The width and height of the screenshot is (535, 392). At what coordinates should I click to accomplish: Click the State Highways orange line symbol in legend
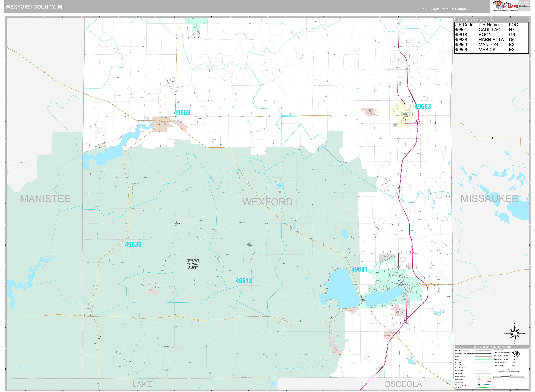click(x=479, y=379)
